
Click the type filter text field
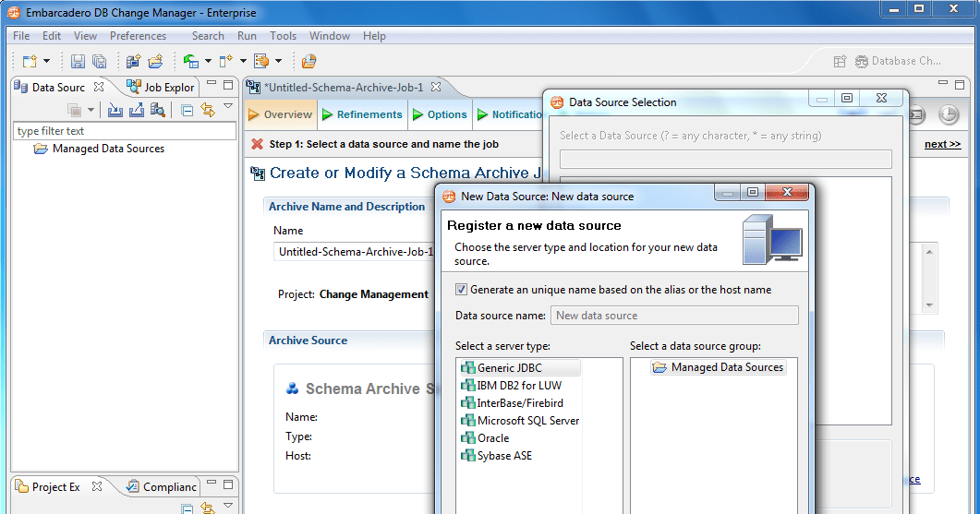click(125, 130)
